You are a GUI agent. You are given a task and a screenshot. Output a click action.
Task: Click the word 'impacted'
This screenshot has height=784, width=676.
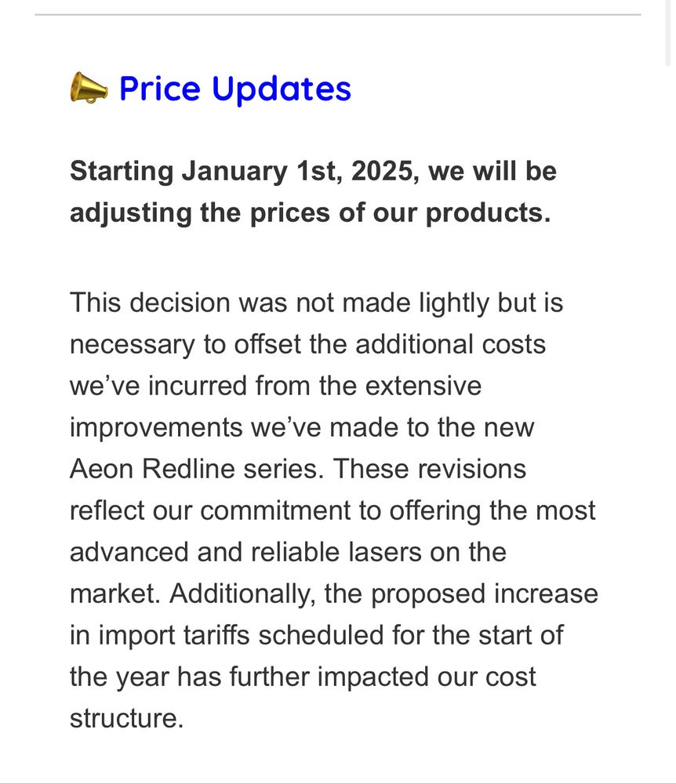coord(373,677)
